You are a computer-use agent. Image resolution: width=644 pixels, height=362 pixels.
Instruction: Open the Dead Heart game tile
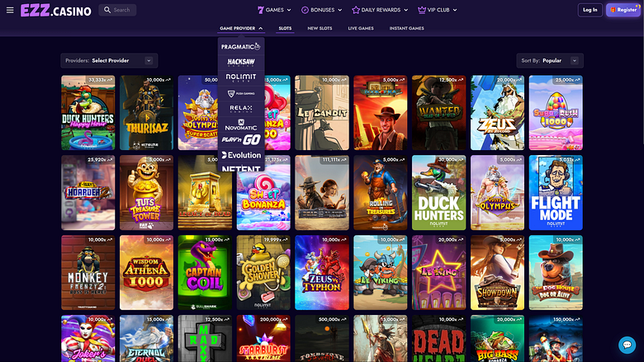pos(438,339)
